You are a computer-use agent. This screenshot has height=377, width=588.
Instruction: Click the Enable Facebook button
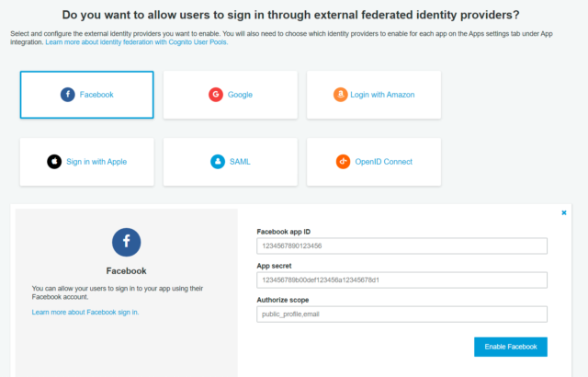click(511, 347)
